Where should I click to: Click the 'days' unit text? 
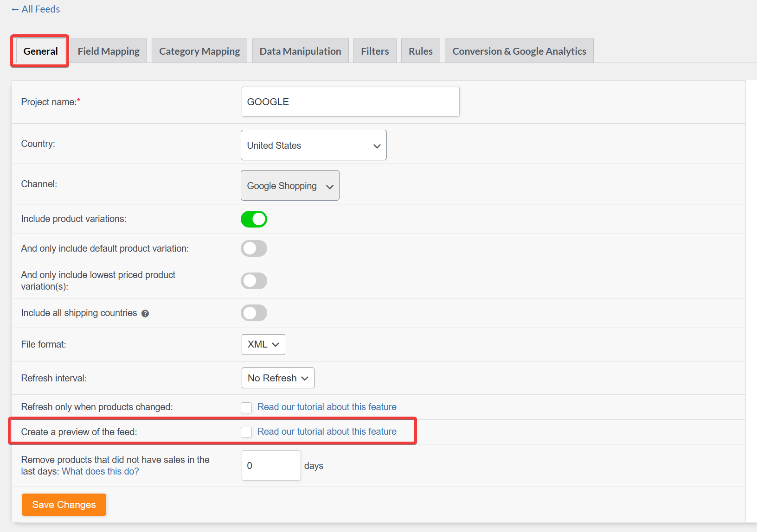click(314, 466)
